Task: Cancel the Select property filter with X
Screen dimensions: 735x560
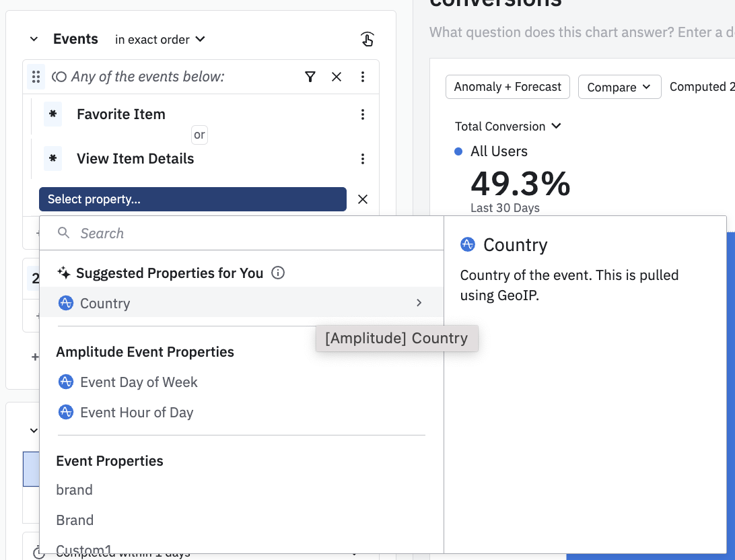Action: click(x=363, y=199)
